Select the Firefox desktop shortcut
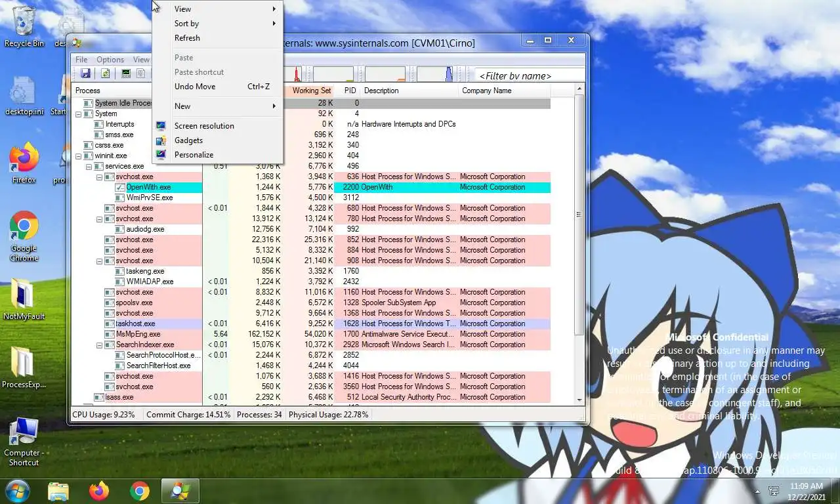This screenshot has height=504, width=840. click(24, 163)
